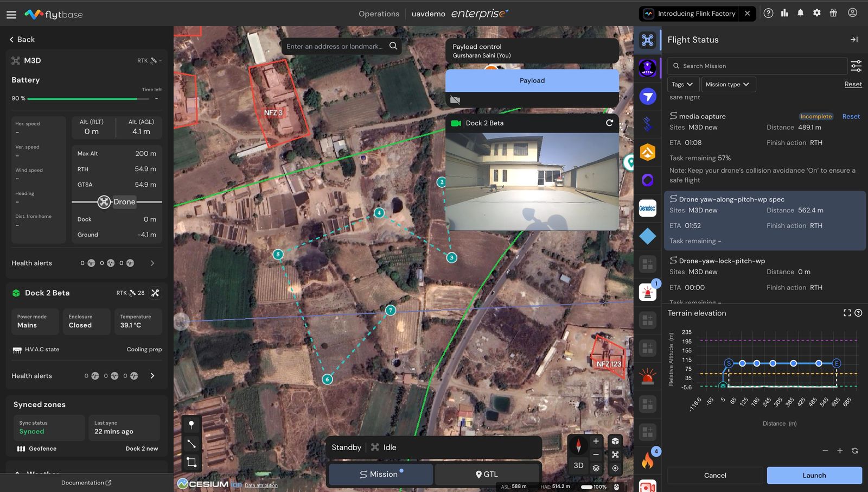868x492 pixels.
Task: Expand terrain elevation chart to fullscreen
Action: click(x=847, y=313)
